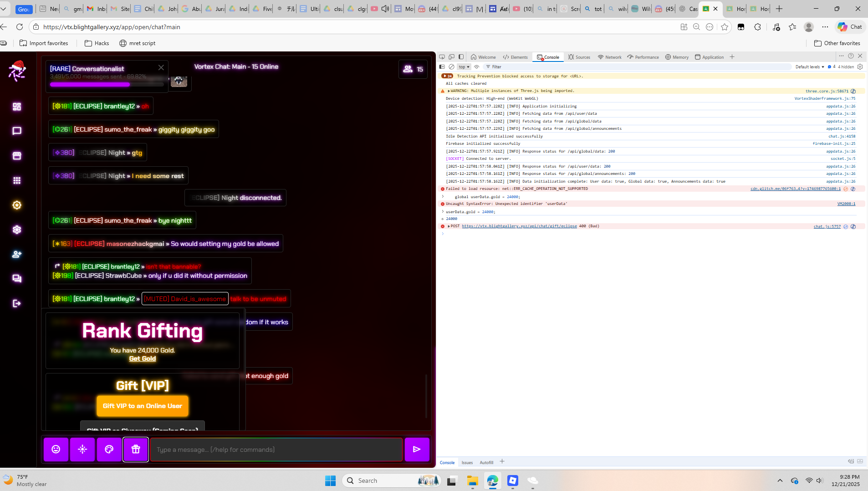The width and height of the screenshot is (868, 491).
Task: Toggle the console sidebar panel icon
Action: click(442, 67)
